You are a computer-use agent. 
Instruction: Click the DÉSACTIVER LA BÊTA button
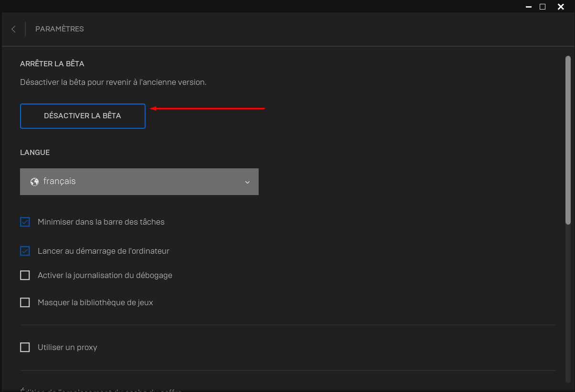click(x=83, y=116)
